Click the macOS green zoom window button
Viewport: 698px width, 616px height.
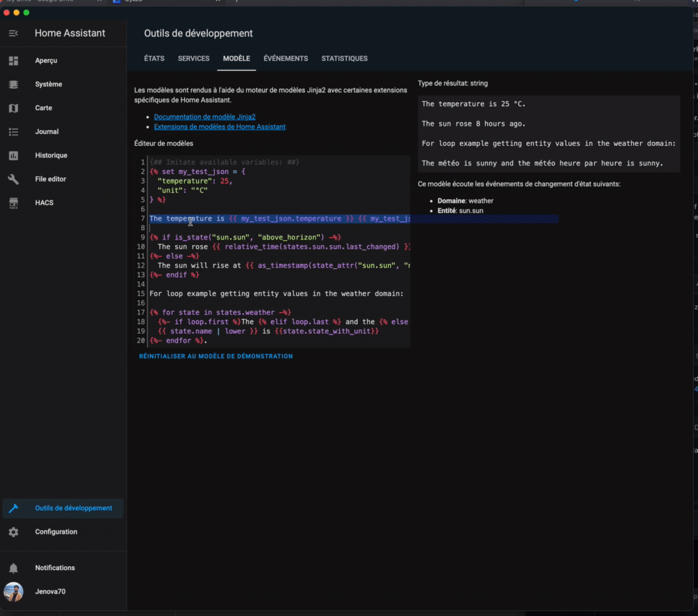27,13
